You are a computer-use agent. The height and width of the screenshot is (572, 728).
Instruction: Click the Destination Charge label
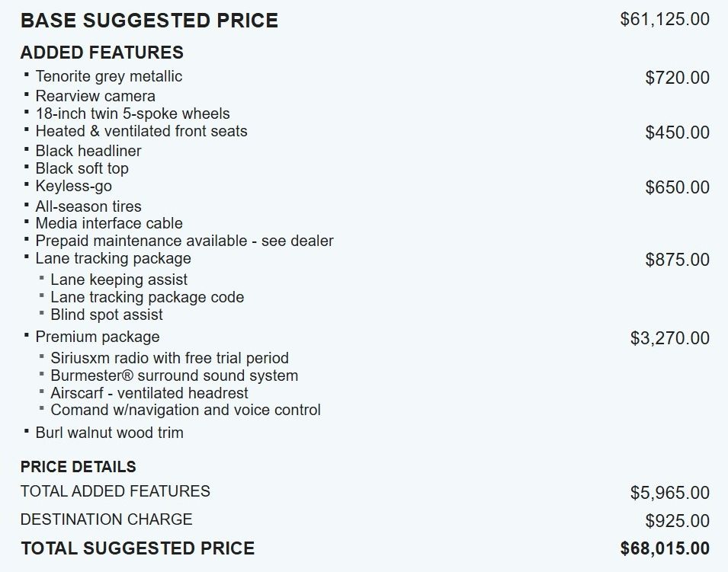(x=106, y=519)
